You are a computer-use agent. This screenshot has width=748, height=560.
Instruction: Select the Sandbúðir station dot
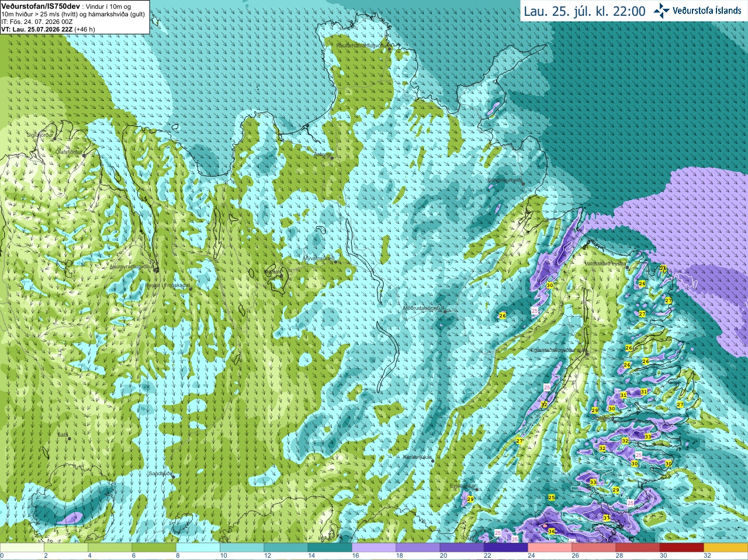click(x=174, y=476)
